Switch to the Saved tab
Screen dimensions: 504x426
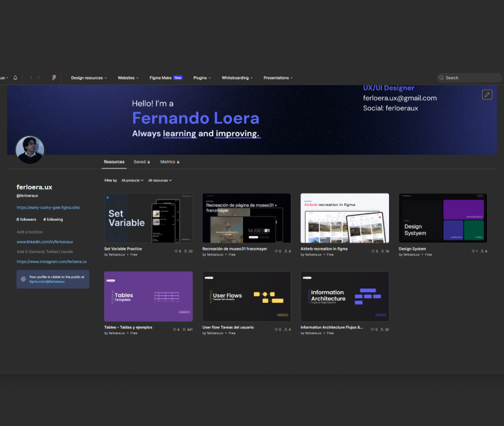(x=142, y=162)
